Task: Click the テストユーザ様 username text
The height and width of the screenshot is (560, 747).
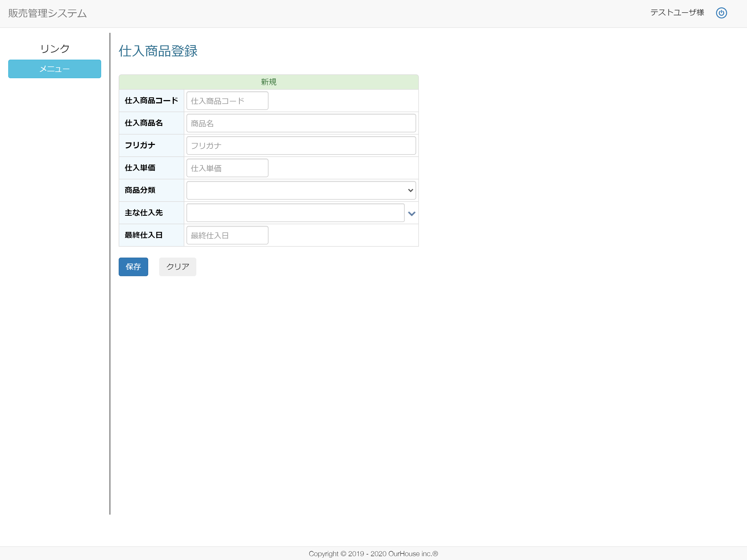Action: click(x=677, y=13)
